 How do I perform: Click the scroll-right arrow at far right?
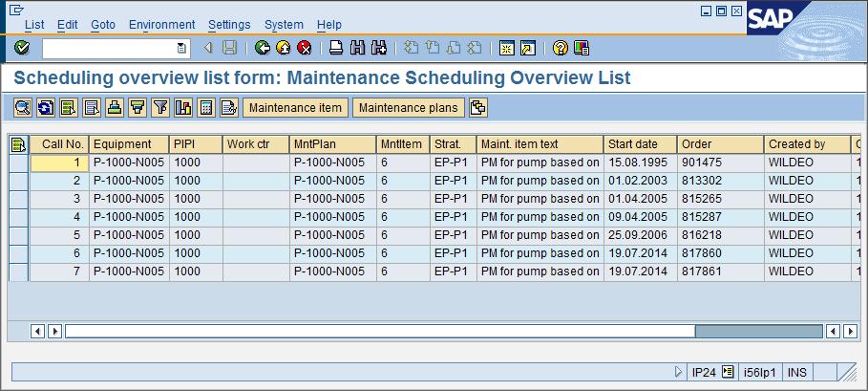850,331
